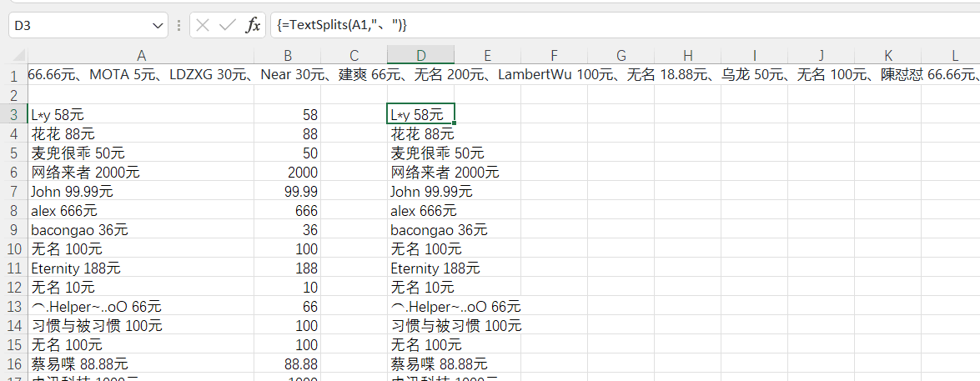Click cell A6 '网络来者 2000元'

[141, 172]
